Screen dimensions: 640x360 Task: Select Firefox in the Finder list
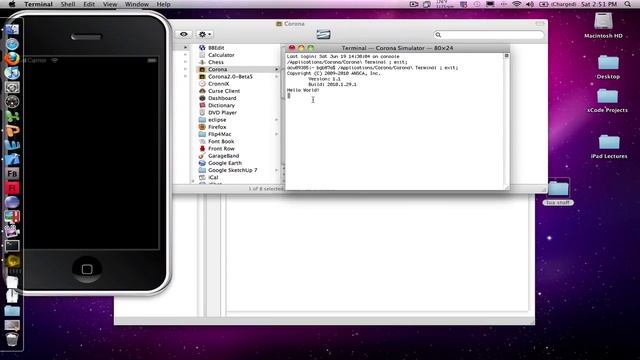[217, 127]
